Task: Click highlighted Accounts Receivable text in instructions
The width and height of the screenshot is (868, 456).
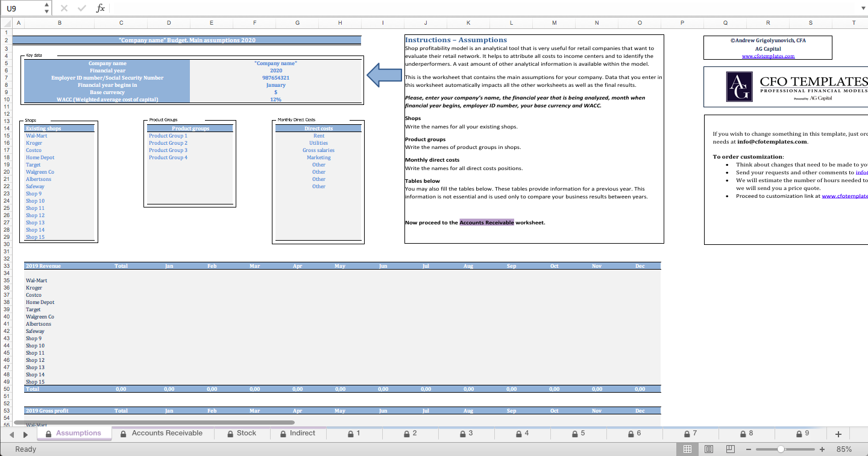Action: [x=486, y=223]
